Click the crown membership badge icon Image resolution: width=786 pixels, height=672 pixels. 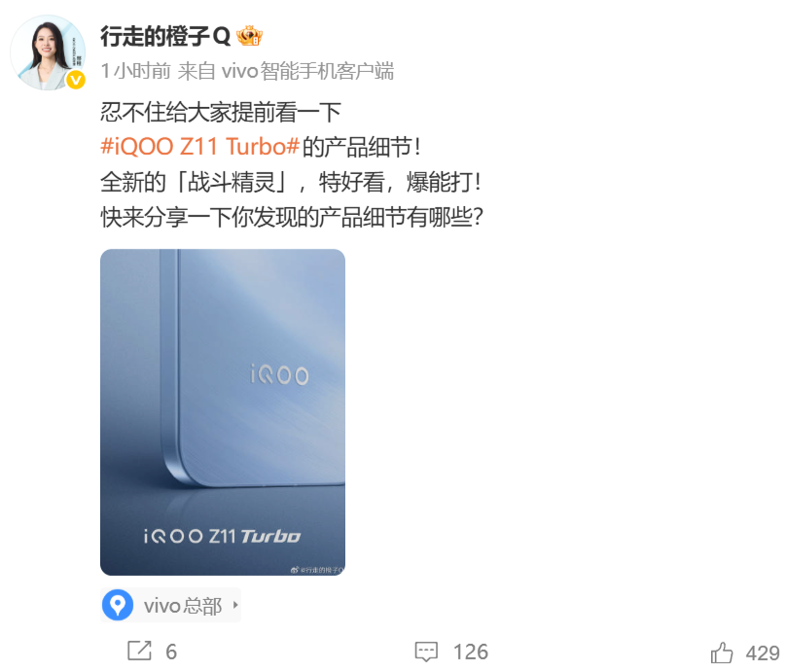tap(250, 36)
